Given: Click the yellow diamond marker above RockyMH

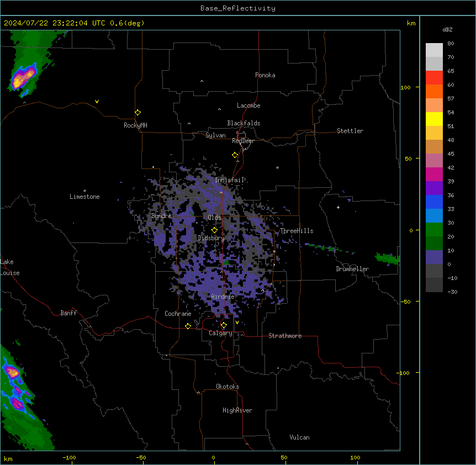Looking at the screenshot, I should coord(137,113).
